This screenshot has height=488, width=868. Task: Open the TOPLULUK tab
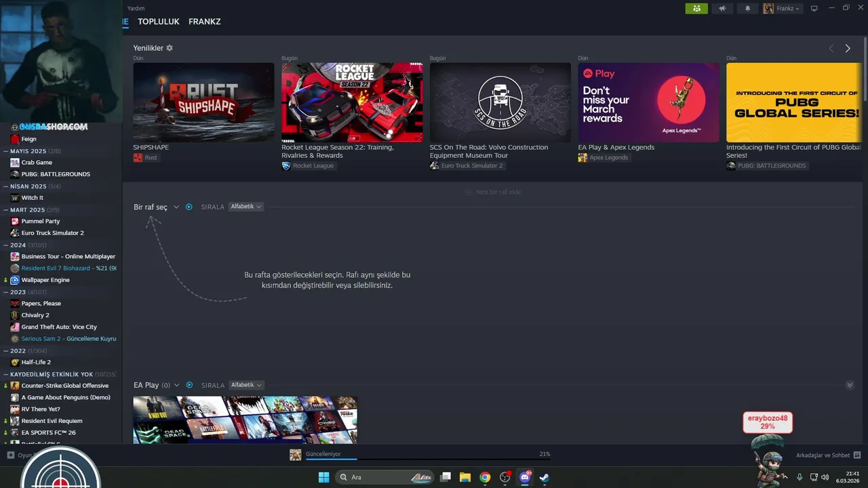point(159,22)
